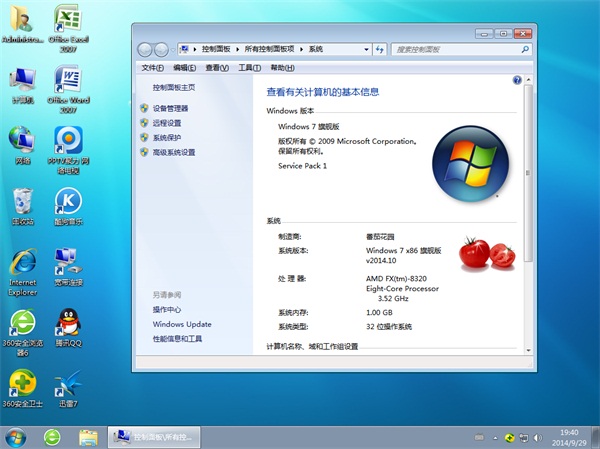Click the "Windows 7 旗舰版" edition text
The width and height of the screenshot is (600, 449).
click(x=309, y=127)
